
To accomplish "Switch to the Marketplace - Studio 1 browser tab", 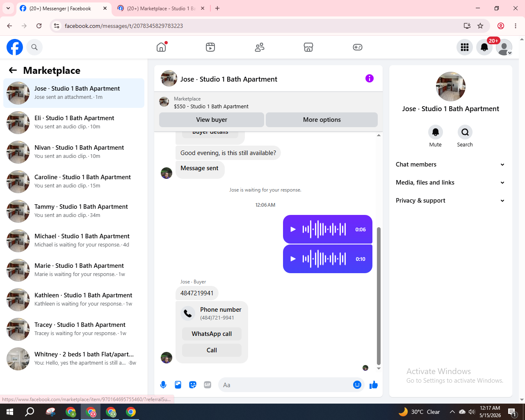I will 161,8.
